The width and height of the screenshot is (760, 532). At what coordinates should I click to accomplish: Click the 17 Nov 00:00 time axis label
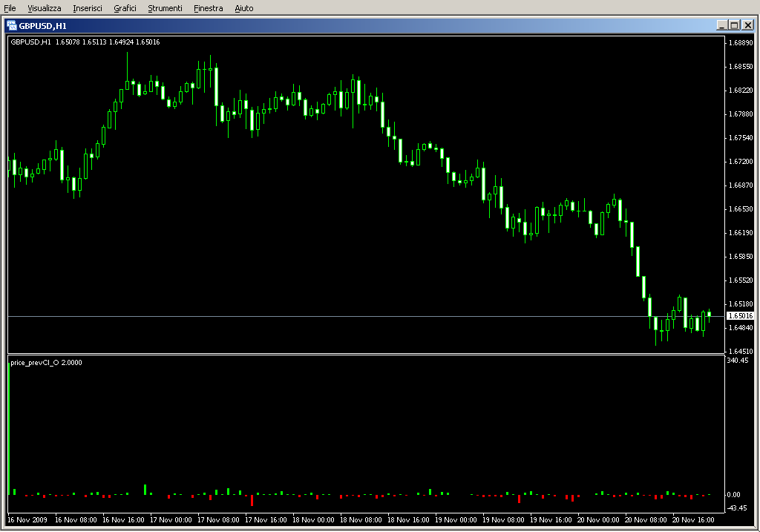(171, 520)
